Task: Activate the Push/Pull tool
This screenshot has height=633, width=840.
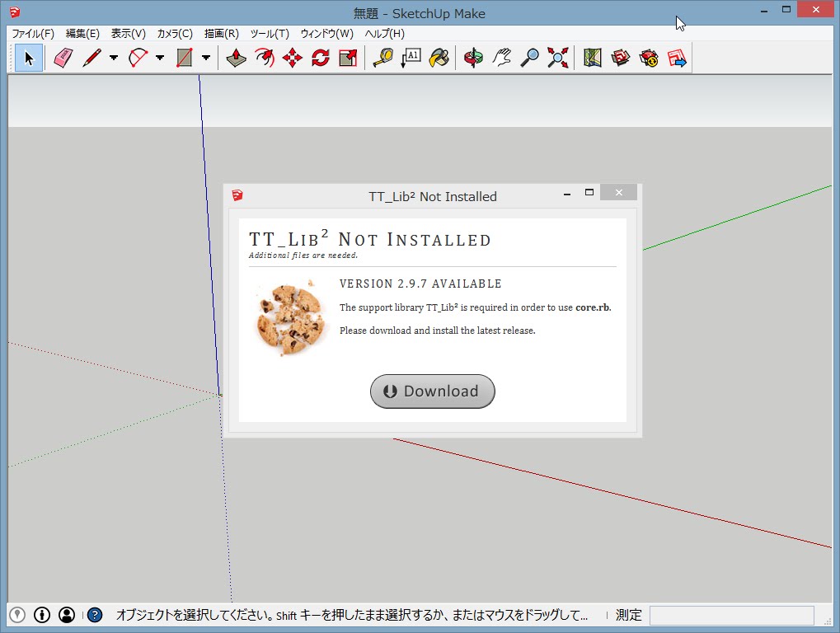Action: pyautogui.click(x=237, y=58)
